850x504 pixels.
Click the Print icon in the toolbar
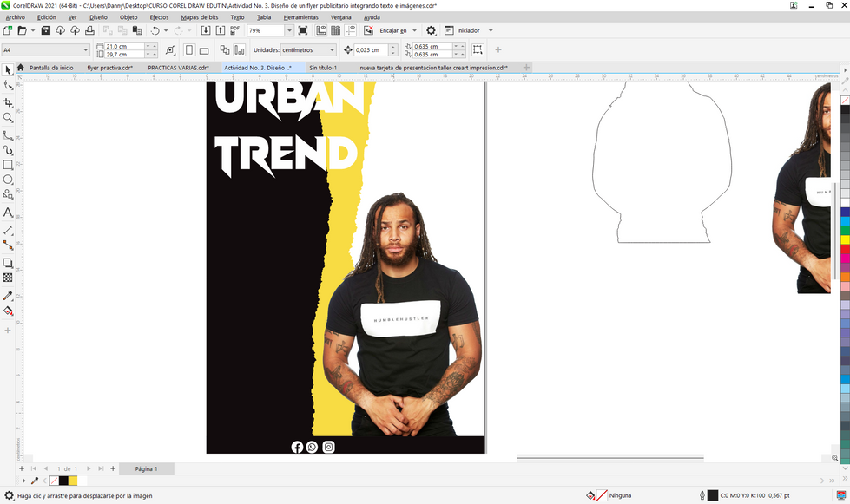click(89, 30)
